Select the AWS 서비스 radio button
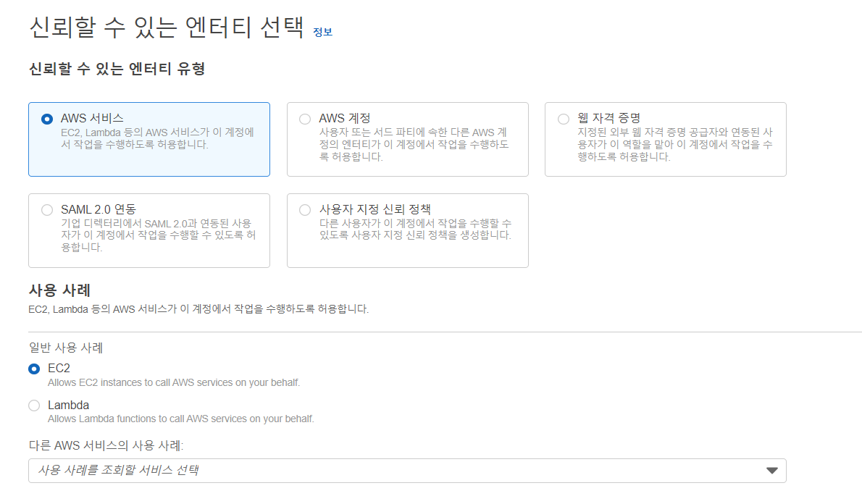862x504 pixels. 47,119
